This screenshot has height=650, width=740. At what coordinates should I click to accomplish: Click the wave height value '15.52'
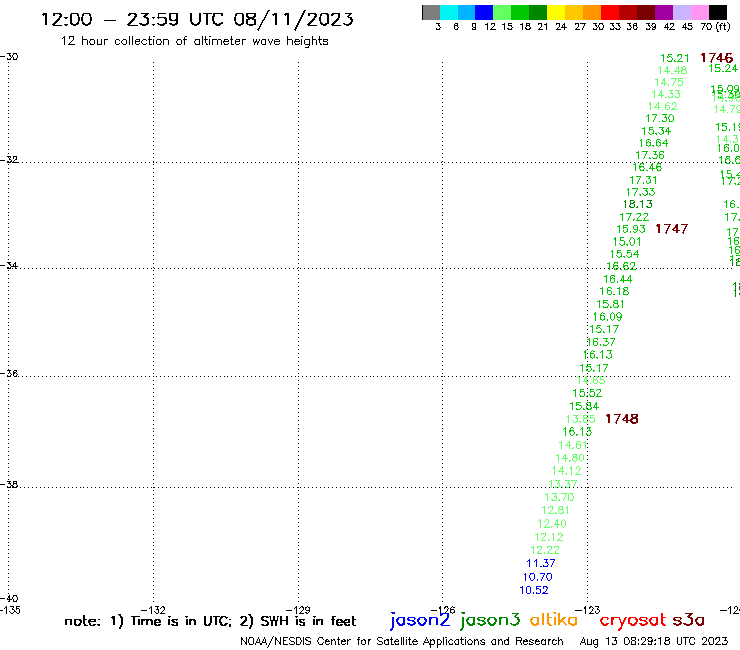pyautogui.click(x=587, y=393)
